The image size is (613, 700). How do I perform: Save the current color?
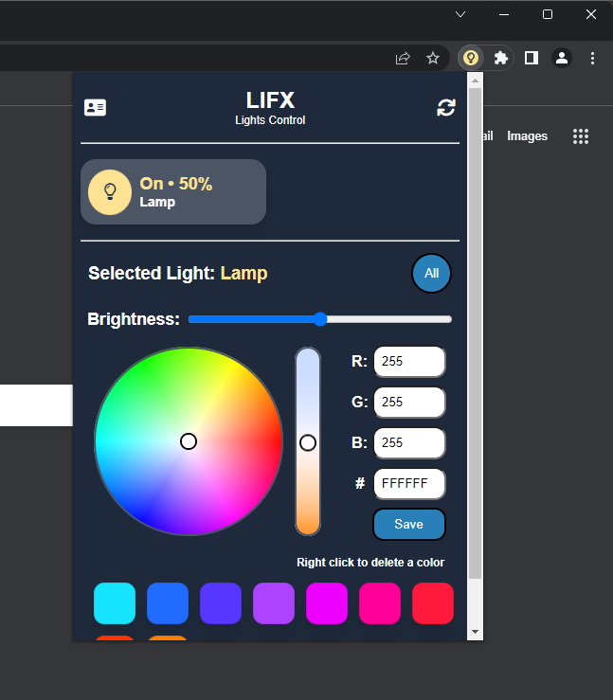click(408, 524)
